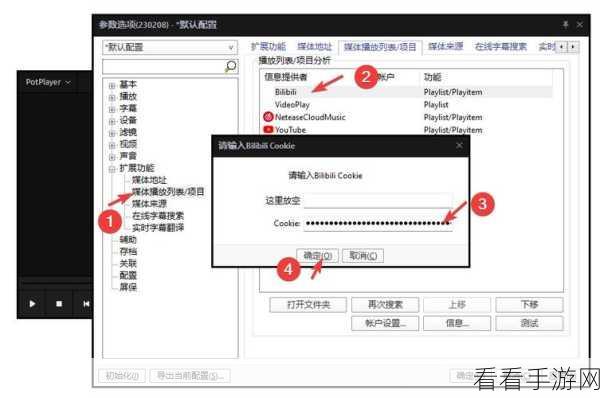Click the search magnifier icon in preferences
The image size is (600, 398).
click(x=230, y=66)
